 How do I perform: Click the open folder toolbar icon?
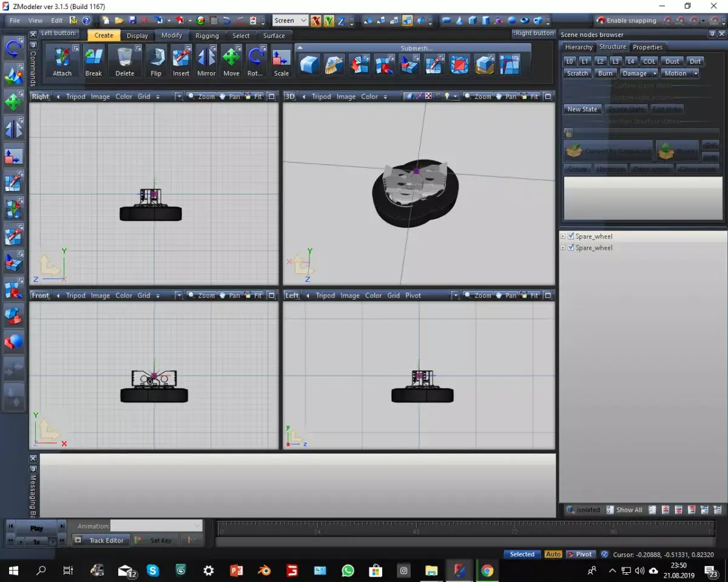coord(119,20)
